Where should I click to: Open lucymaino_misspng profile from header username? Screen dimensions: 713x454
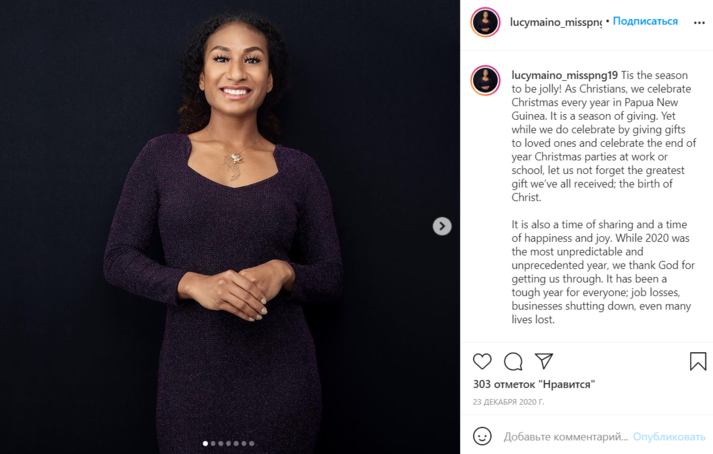pos(556,22)
